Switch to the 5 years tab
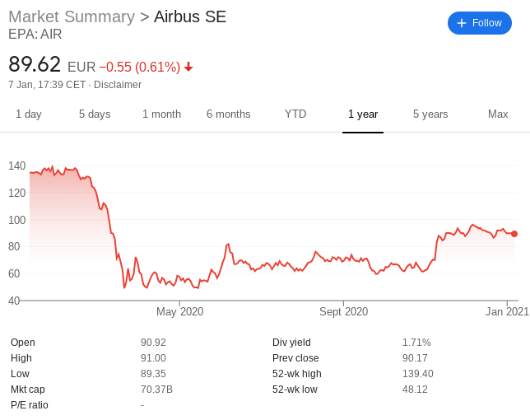This screenshot has width=530, height=420. click(x=430, y=114)
